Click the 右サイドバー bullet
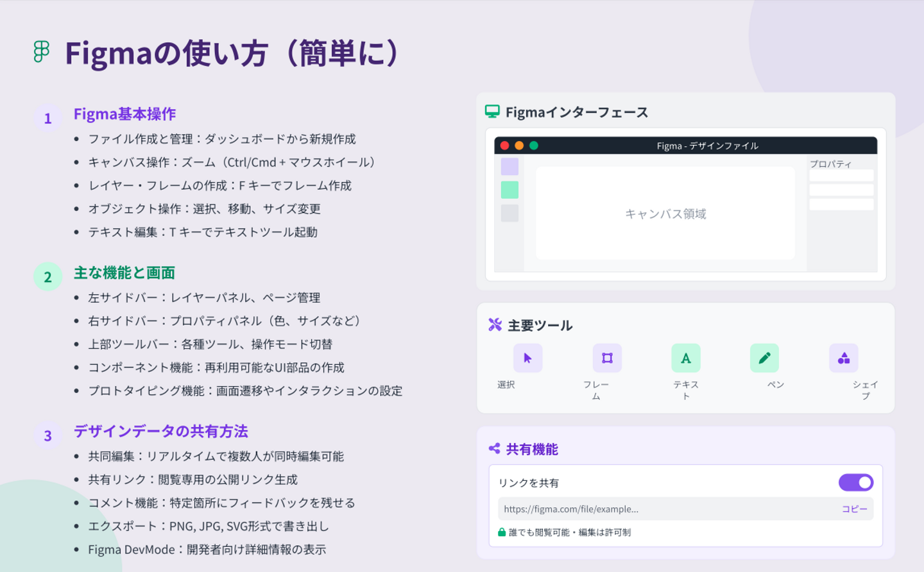 click(224, 321)
